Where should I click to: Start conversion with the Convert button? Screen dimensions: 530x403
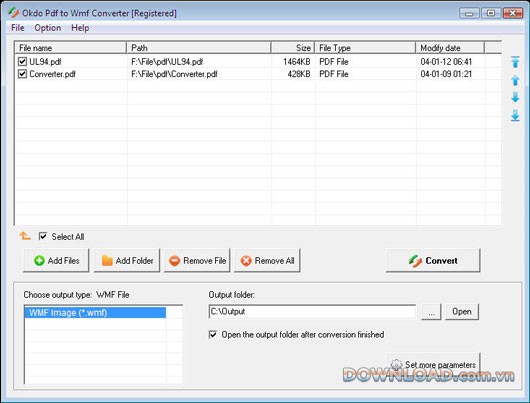pyautogui.click(x=433, y=260)
